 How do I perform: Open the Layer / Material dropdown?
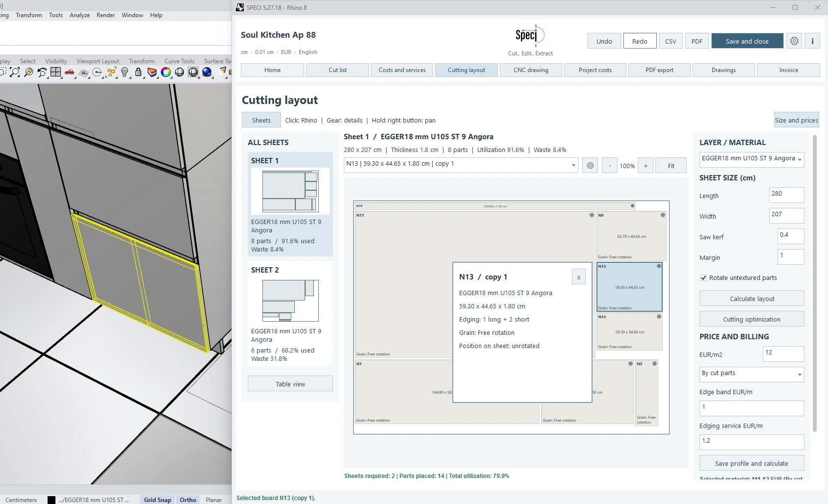(x=751, y=159)
